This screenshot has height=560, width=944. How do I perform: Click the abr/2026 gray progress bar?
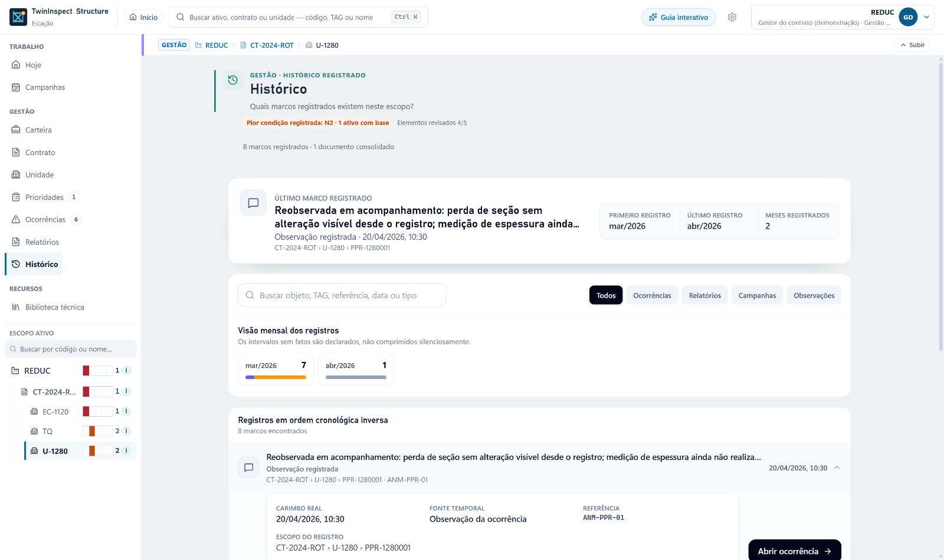tap(356, 377)
